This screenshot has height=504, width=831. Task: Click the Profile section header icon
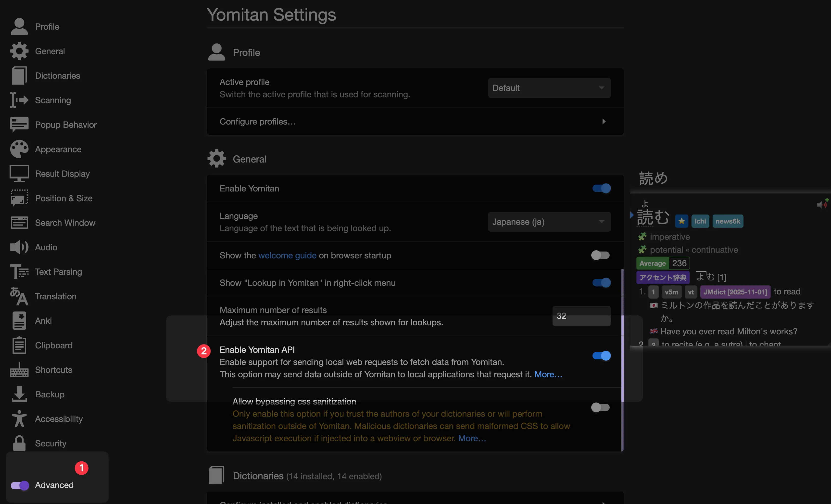point(216,52)
